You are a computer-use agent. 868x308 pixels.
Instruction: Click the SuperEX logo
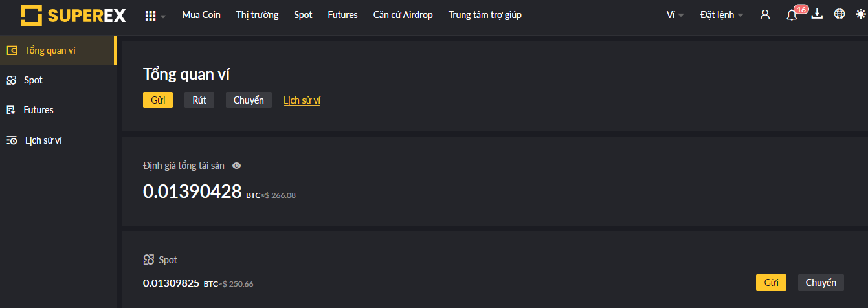(72, 15)
